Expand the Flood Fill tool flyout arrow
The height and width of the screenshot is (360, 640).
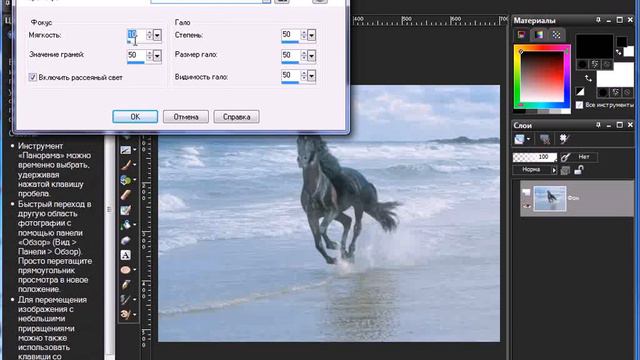[135, 224]
